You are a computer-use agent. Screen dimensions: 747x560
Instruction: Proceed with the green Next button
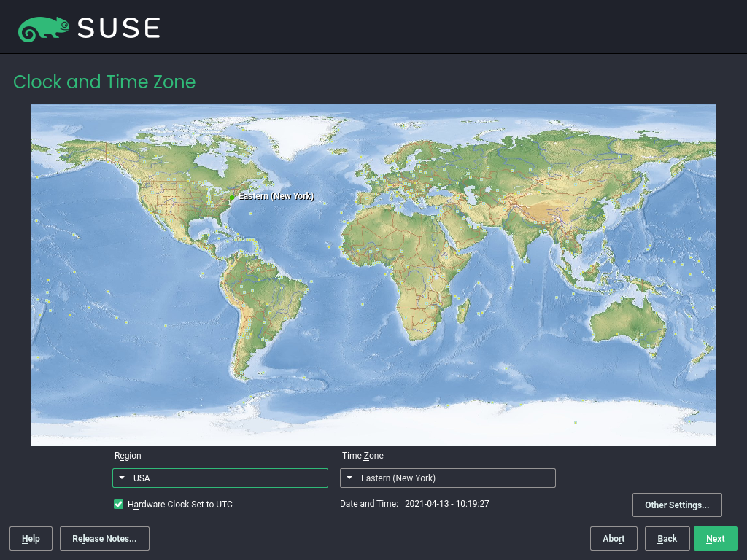(716, 539)
